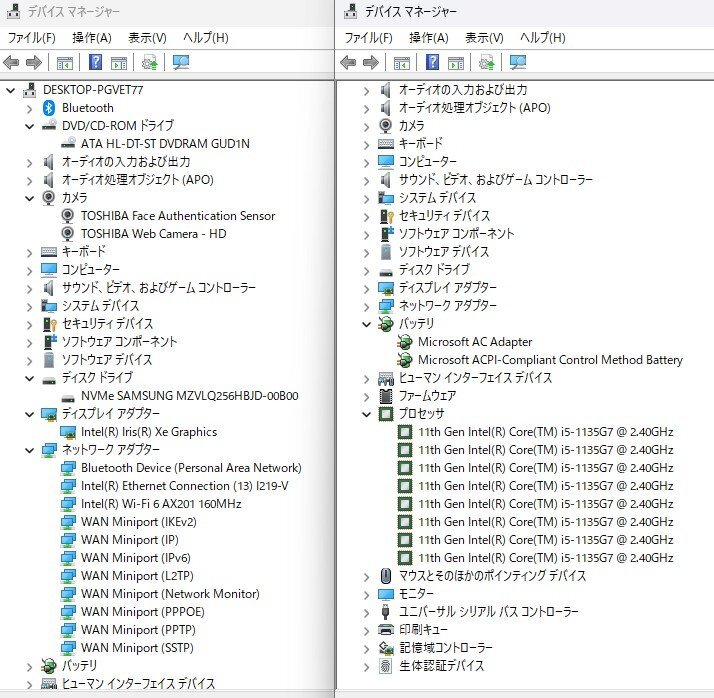Screen dimensions: 714x698
Task: Select ソフトウェア コンポーネント in right window
Action: (x=456, y=234)
